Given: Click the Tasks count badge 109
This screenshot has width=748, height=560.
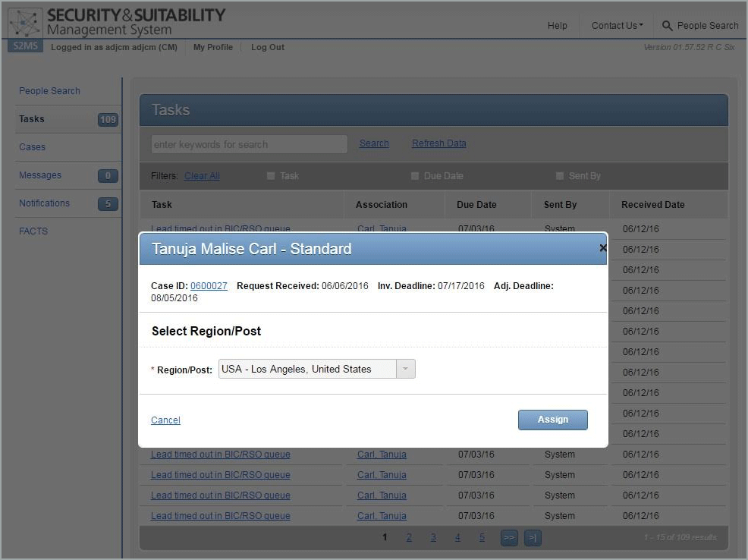Looking at the screenshot, I should pos(108,119).
